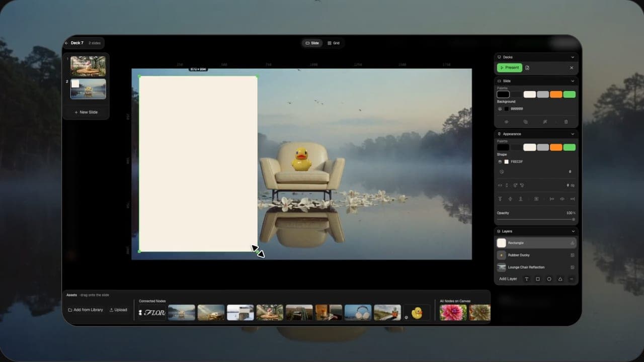644x362 pixels.
Task: Add a square shape layer
Action: click(538, 279)
